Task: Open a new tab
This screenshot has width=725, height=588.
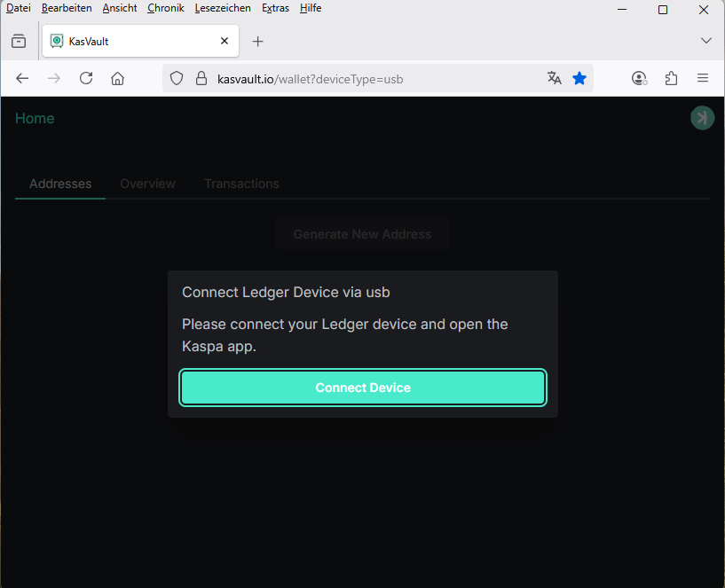Action: pos(257,42)
